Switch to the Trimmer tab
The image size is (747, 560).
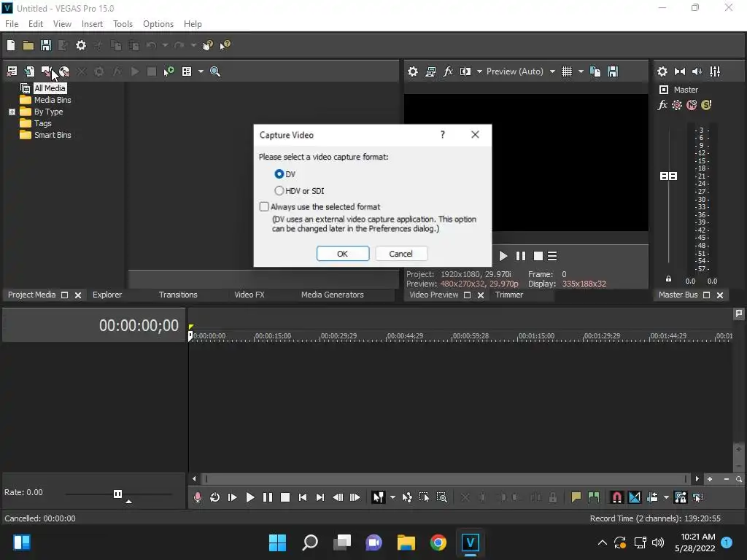[x=509, y=295]
